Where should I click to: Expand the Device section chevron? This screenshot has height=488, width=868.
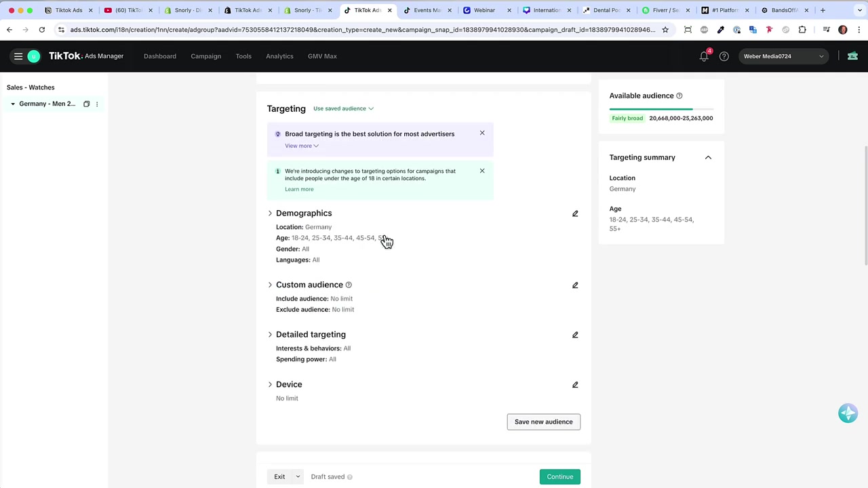270,385
